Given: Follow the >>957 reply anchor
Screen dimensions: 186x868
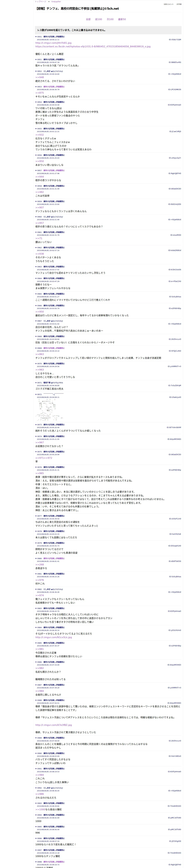Looking at the screenshot, I should (40, 223).
